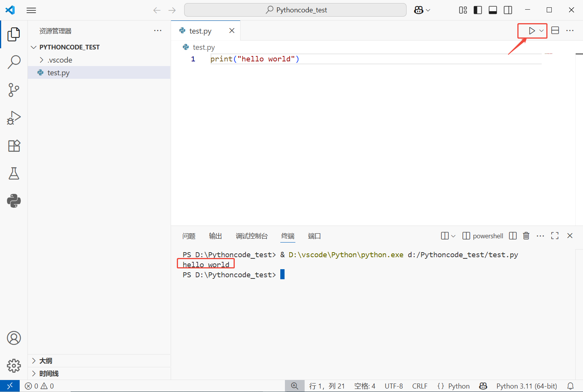Open the Copilot icon in title bar

[419, 10]
